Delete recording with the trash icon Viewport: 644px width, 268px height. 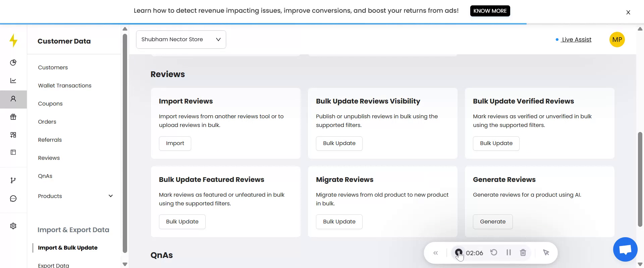click(523, 253)
